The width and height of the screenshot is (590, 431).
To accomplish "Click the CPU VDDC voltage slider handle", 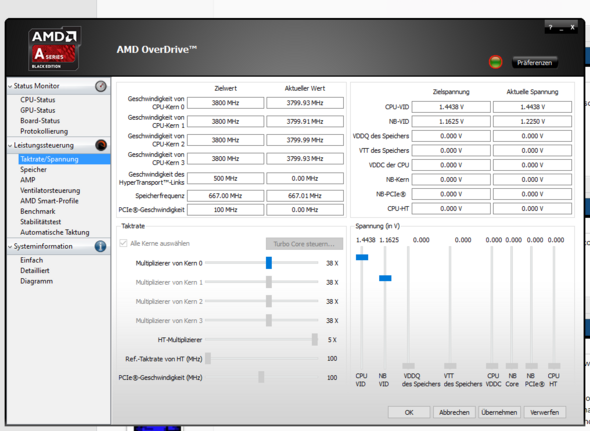I will click(492, 366).
